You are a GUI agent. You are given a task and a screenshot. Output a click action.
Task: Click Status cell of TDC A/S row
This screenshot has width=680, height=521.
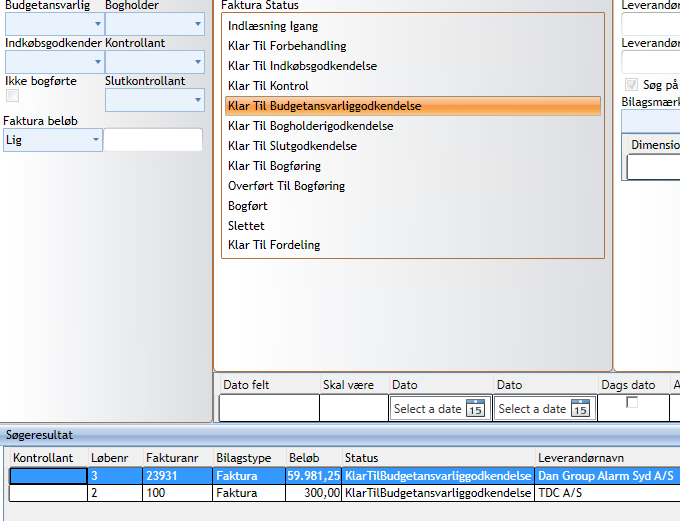click(x=438, y=493)
